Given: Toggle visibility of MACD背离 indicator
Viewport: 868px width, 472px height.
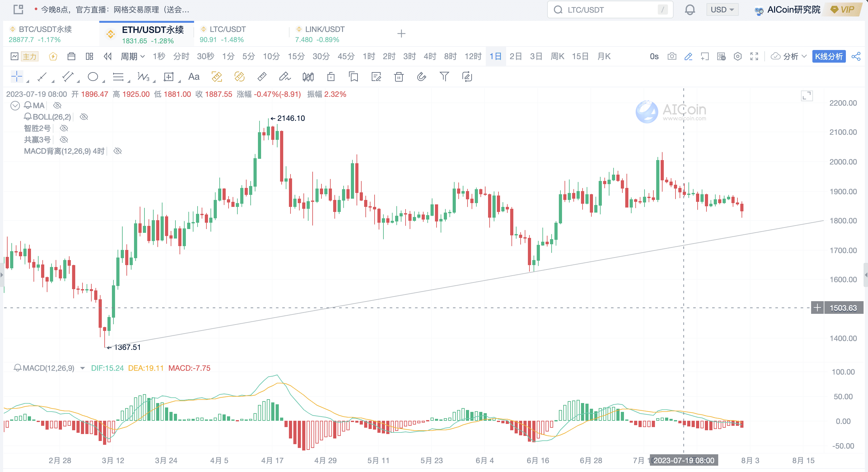Looking at the screenshot, I should point(117,151).
